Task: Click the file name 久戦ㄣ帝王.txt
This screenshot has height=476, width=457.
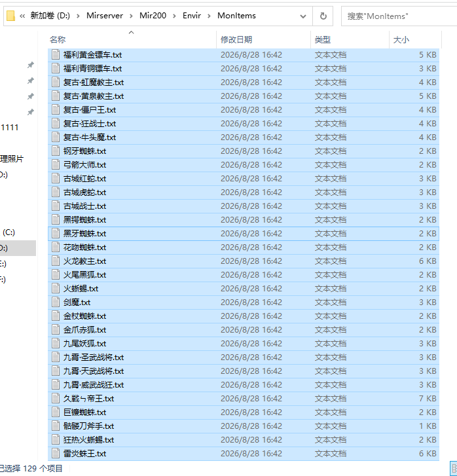Action: pyautogui.click(x=88, y=399)
